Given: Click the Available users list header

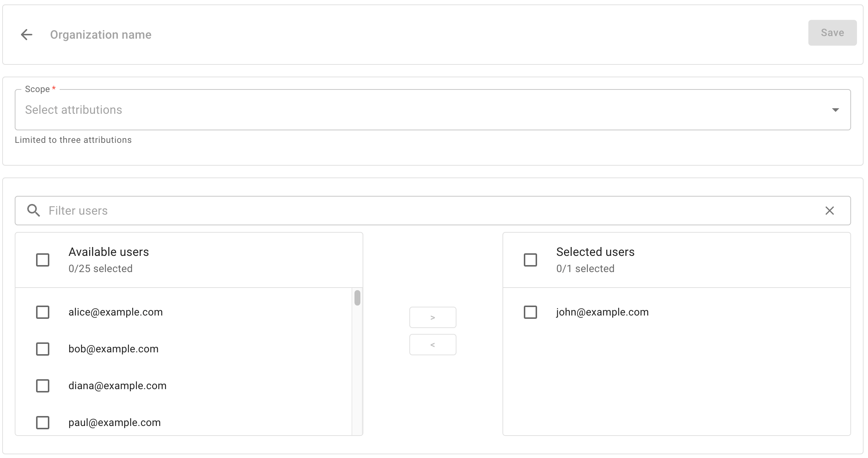Looking at the screenshot, I should pyautogui.click(x=108, y=252).
